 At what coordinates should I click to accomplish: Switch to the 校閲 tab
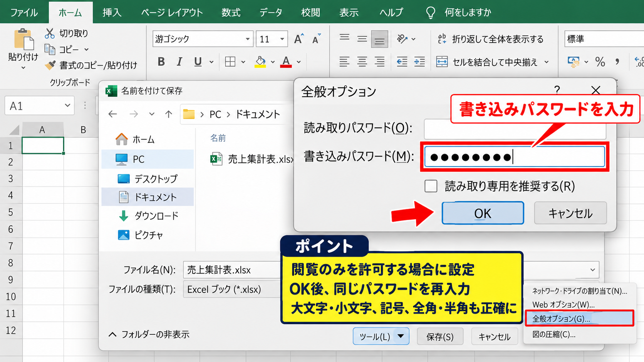[310, 12]
